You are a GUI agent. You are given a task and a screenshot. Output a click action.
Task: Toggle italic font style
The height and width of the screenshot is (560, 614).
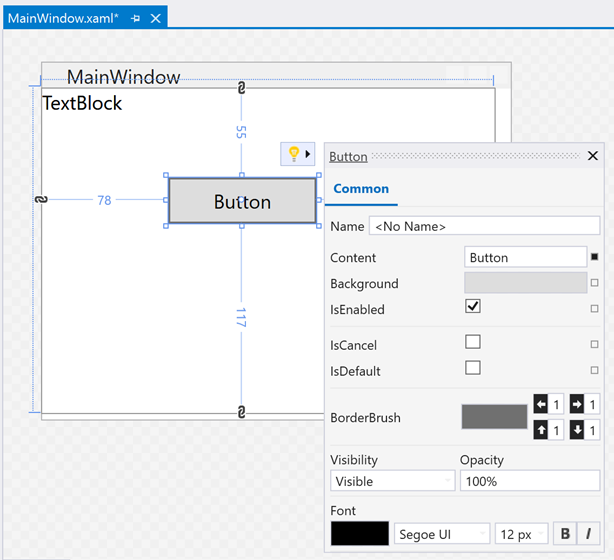click(x=588, y=533)
